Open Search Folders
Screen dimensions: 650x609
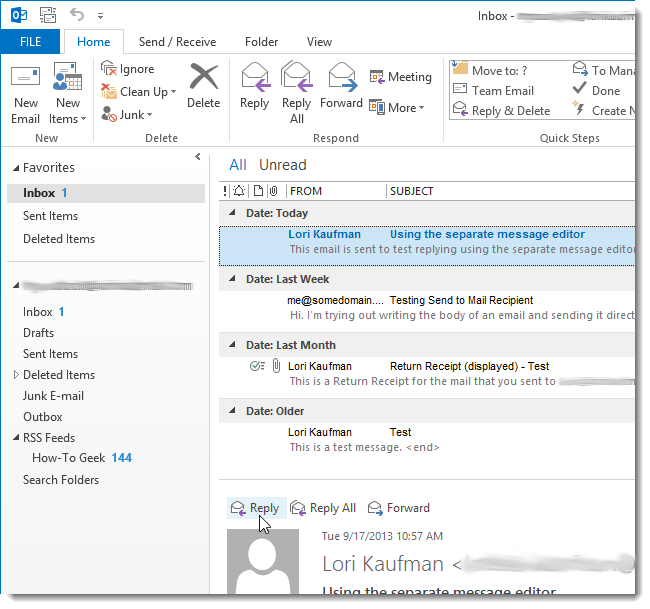pyautogui.click(x=61, y=480)
